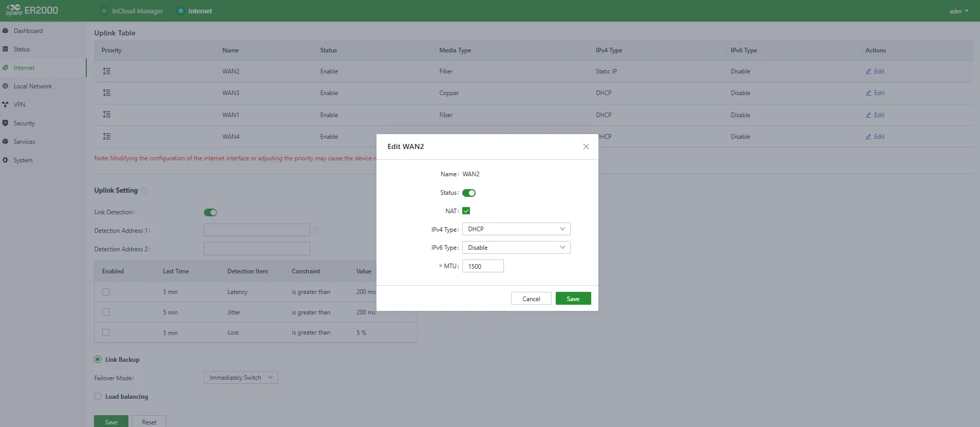Click the priority reorder icon for WAN2

point(106,71)
